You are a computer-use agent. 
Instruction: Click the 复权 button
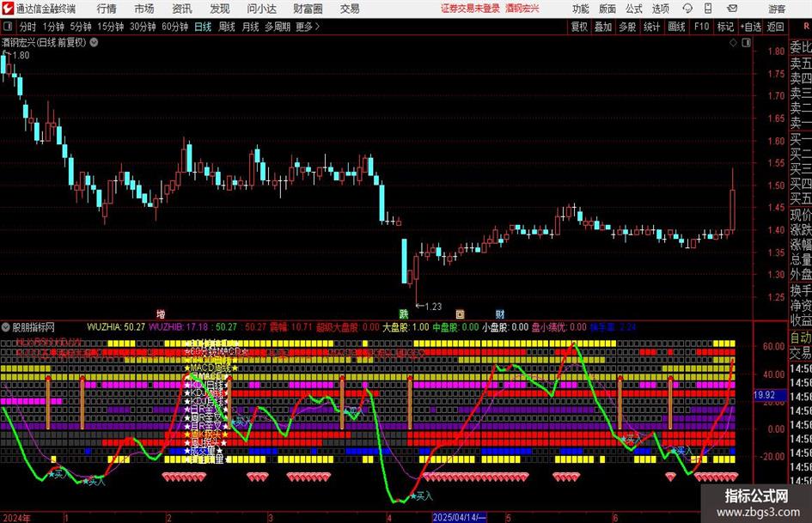[579, 27]
